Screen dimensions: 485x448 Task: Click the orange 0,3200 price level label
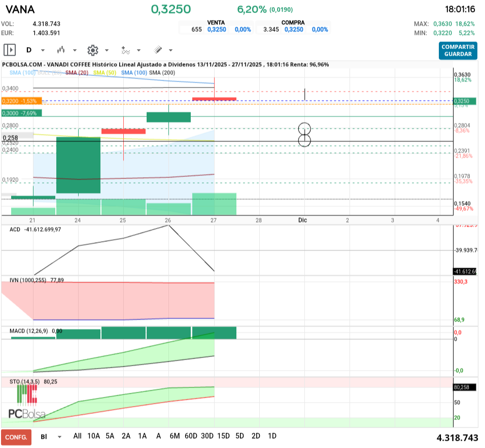21,101
